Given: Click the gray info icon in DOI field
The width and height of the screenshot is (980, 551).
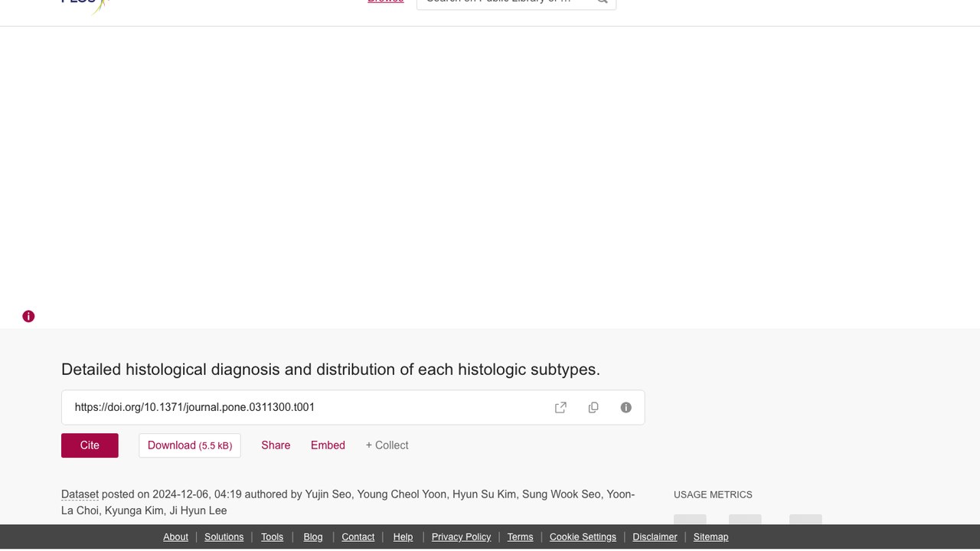Looking at the screenshot, I should pos(626,407).
